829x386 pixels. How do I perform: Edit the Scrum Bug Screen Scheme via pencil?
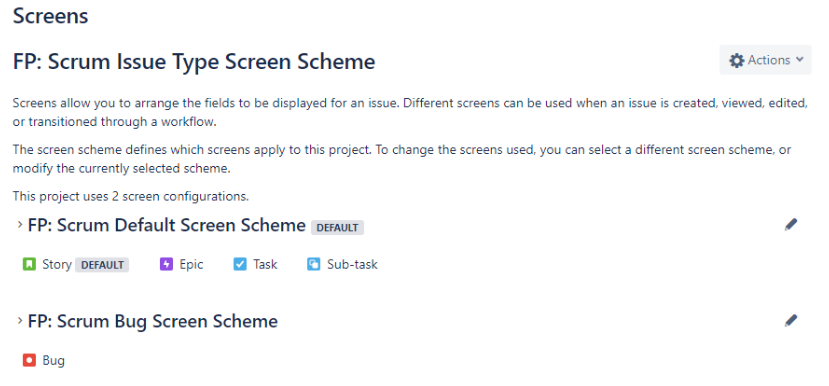tap(790, 320)
